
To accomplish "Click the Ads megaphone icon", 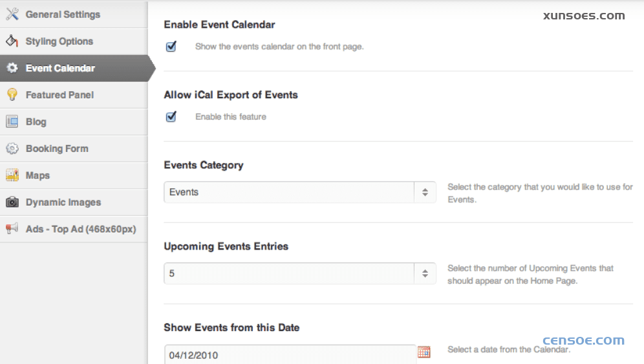I will point(12,229).
